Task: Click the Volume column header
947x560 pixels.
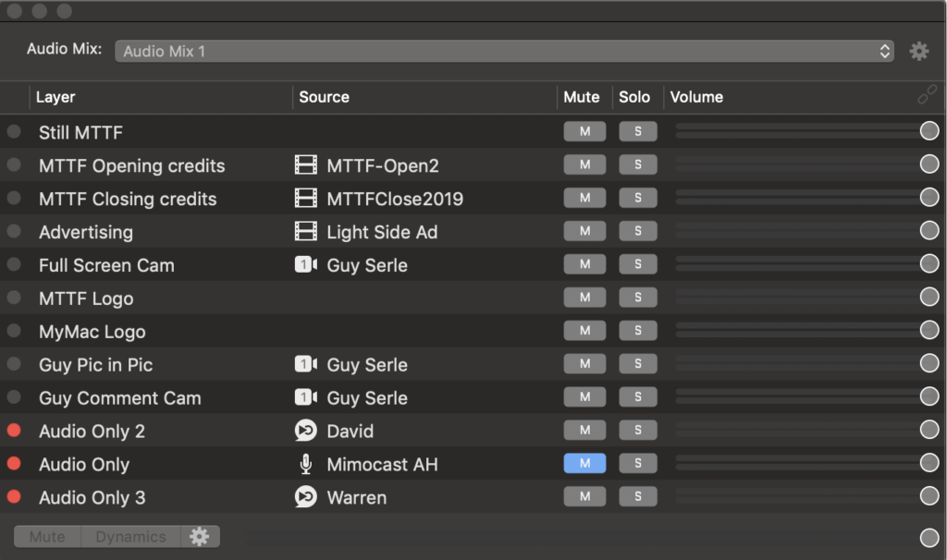Action: (x=696, y=97)
